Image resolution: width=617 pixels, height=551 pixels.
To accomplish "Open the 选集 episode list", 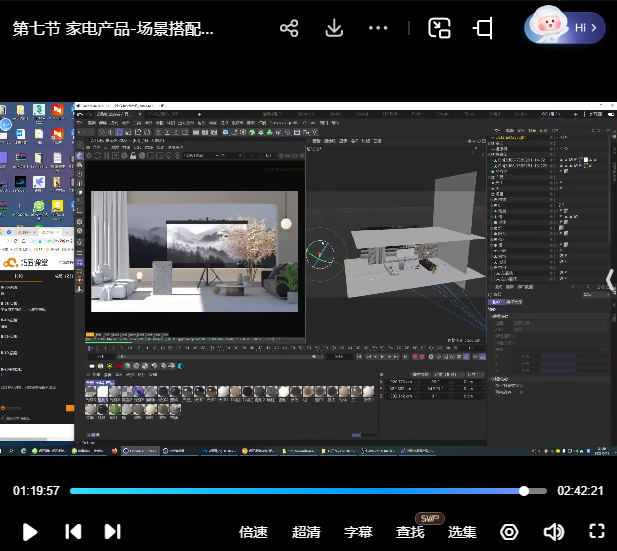I will pyautogui.click(x=462, y=532).
